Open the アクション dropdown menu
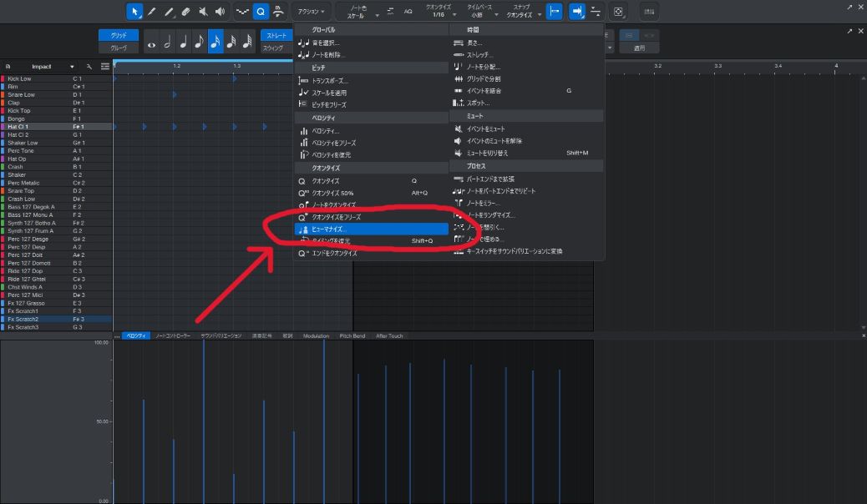 tap(312, 12)
